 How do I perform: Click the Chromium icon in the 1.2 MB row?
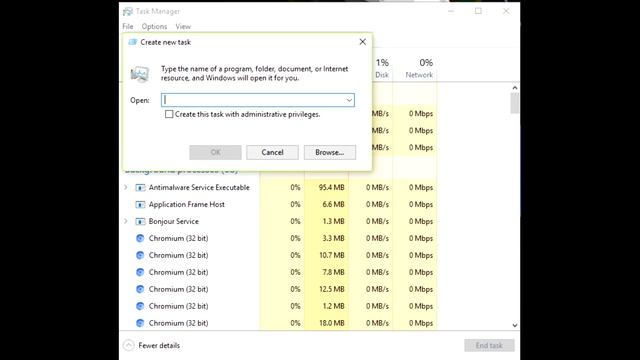(x=140, y=306)
